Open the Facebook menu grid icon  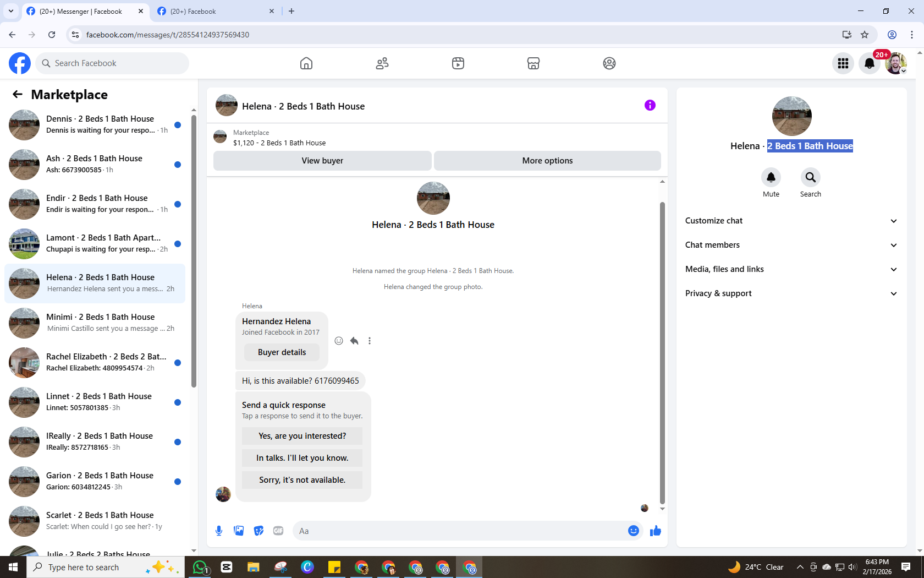click(x=843, y=63)
